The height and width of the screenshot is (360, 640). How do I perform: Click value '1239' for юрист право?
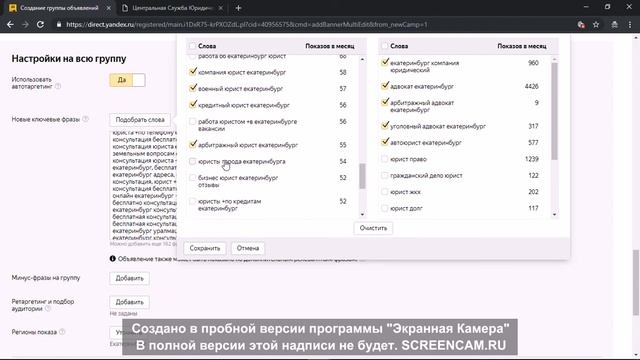(x=531, y=159)
